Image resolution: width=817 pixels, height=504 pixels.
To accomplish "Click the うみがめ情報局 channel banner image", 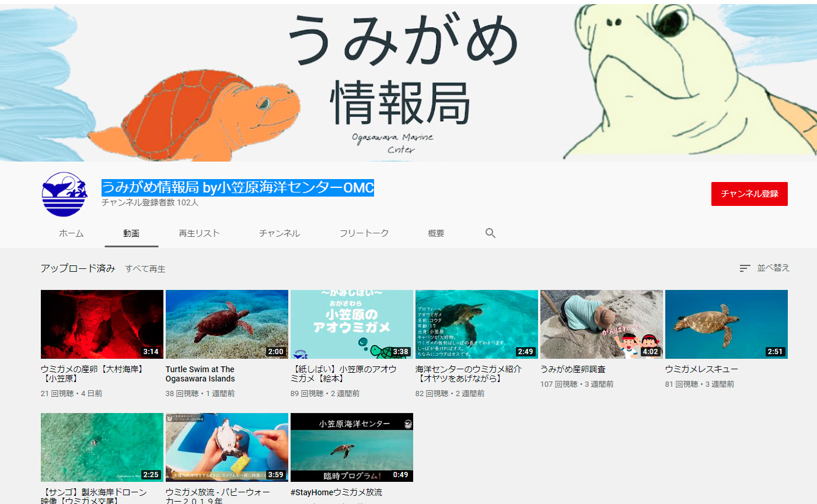I will [x=408, y=83].
